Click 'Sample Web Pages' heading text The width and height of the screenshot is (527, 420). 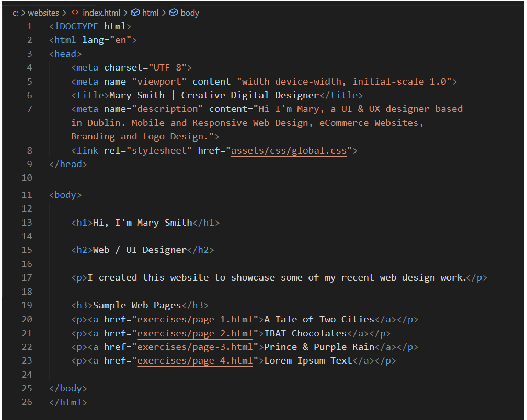pos(137,306)
